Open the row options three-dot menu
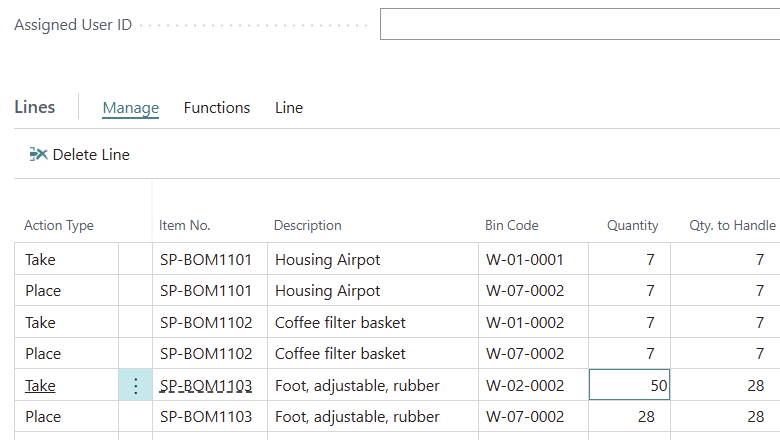 point(136,386)
